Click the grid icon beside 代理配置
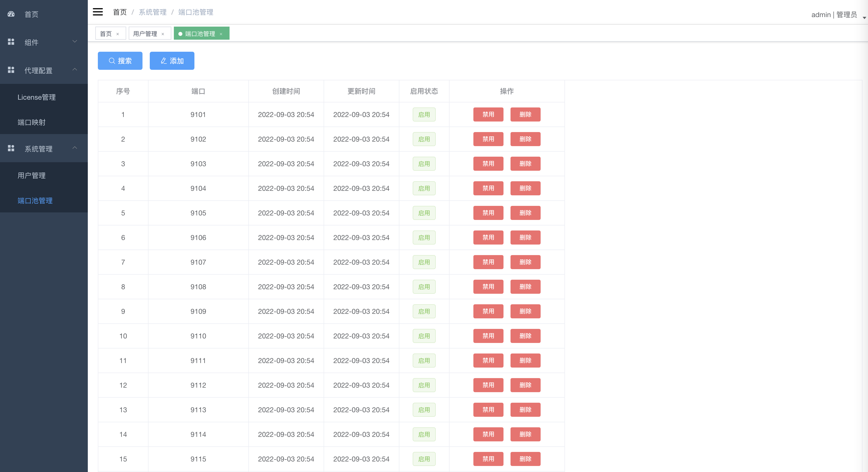 click(11, 70)
